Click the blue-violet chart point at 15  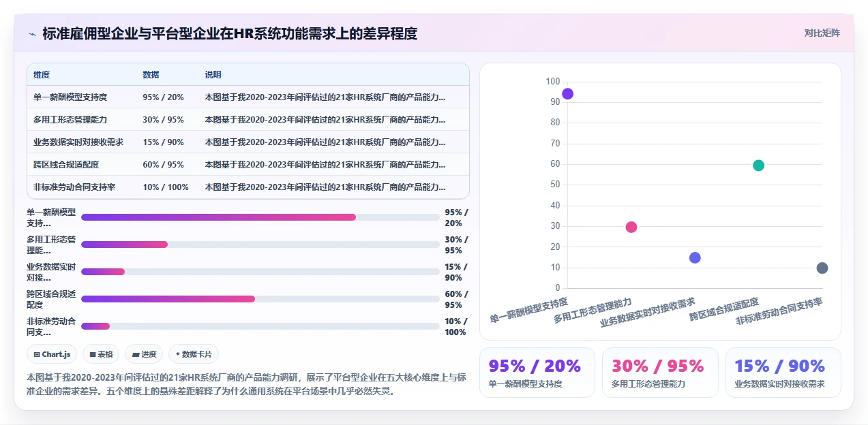(695, 258)
